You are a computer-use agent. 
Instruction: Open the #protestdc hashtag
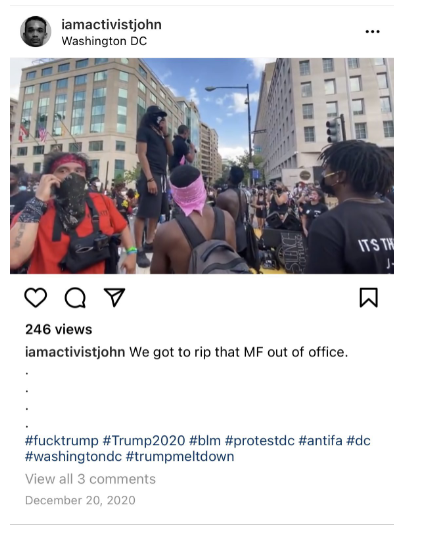pos(260,441)
